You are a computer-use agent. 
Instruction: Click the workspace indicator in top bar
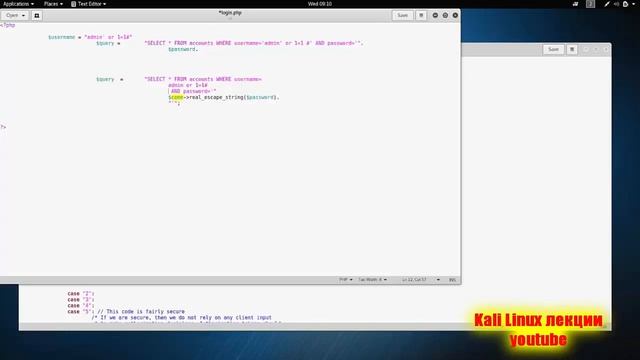[x=590, y=4]
